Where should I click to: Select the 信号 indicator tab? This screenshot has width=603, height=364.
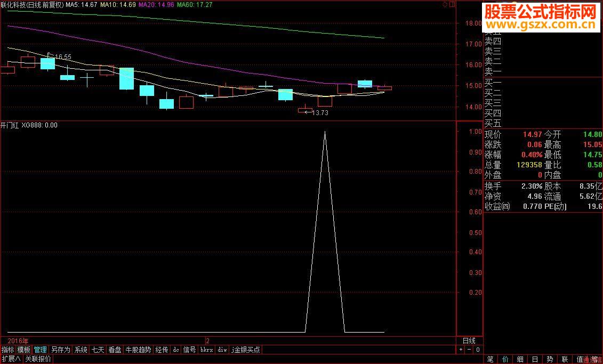click(190, 350)
